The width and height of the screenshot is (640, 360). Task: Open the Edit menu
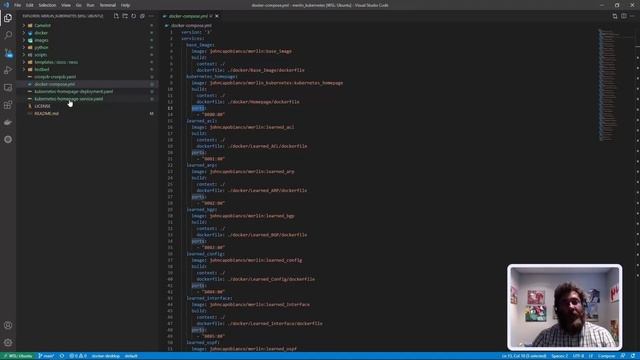pos(30,5)
